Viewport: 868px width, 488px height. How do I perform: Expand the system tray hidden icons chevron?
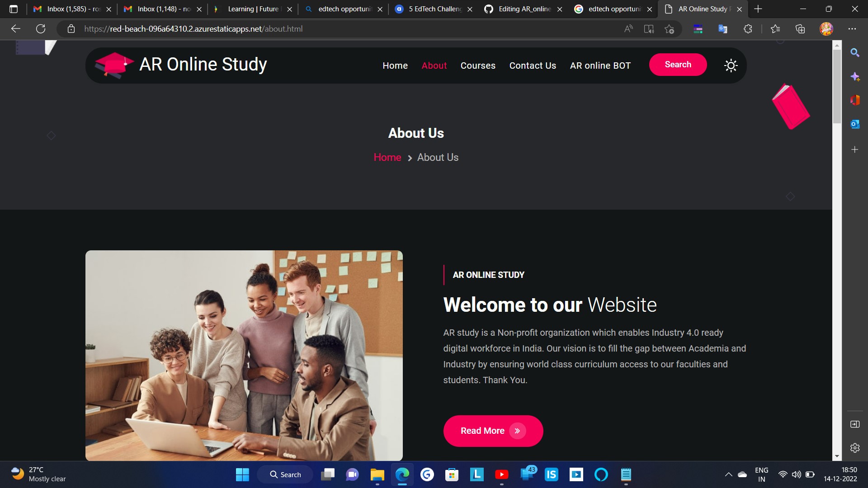click(x=728, y=474)
